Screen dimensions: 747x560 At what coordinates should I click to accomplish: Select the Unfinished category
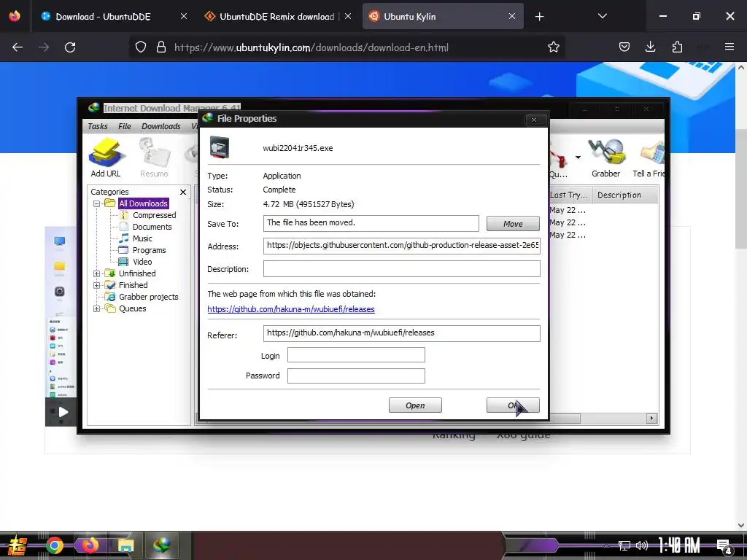pyautogui.click(x=137, y=273)
